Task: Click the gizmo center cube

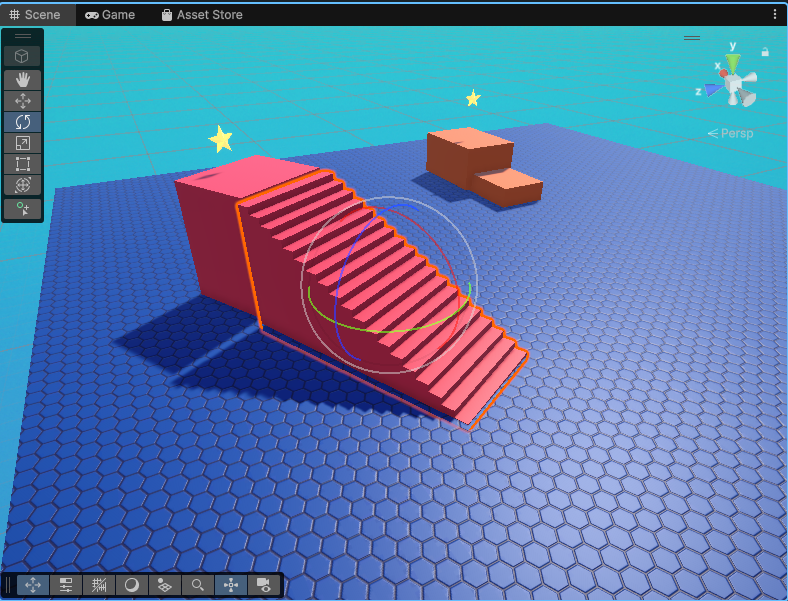Action: (x=733, y=83)
